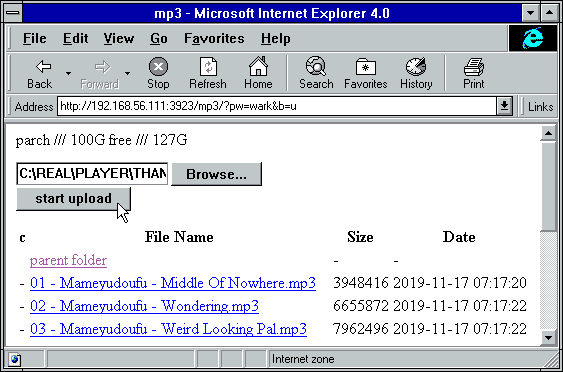This screenshot has width=563, height=372.
Task: Click date 2019-11-17 07:17:20
Action: pos(460,283)
